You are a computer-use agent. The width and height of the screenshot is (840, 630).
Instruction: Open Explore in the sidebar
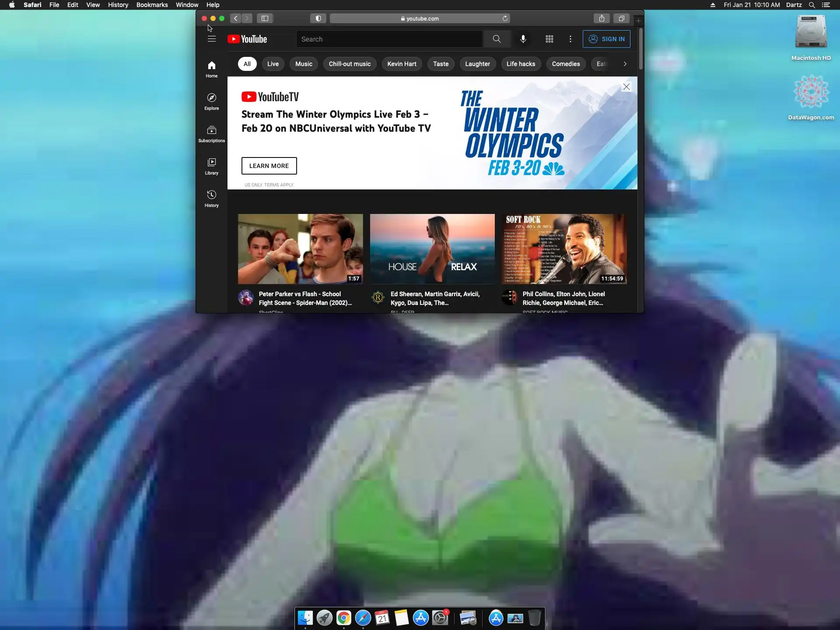tap(211, 101)
